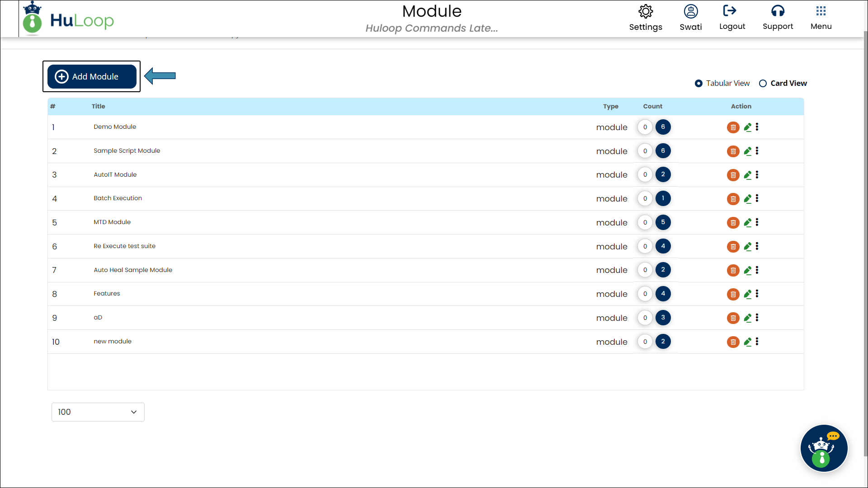Edit the new module row
Screen dimensions: 868x488
[748, 342]
